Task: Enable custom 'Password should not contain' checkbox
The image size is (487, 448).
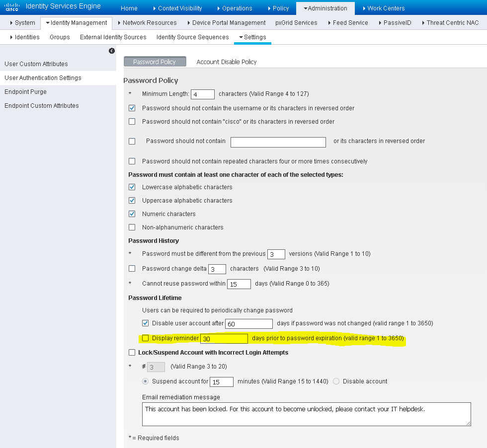Action: coord(132,141)
